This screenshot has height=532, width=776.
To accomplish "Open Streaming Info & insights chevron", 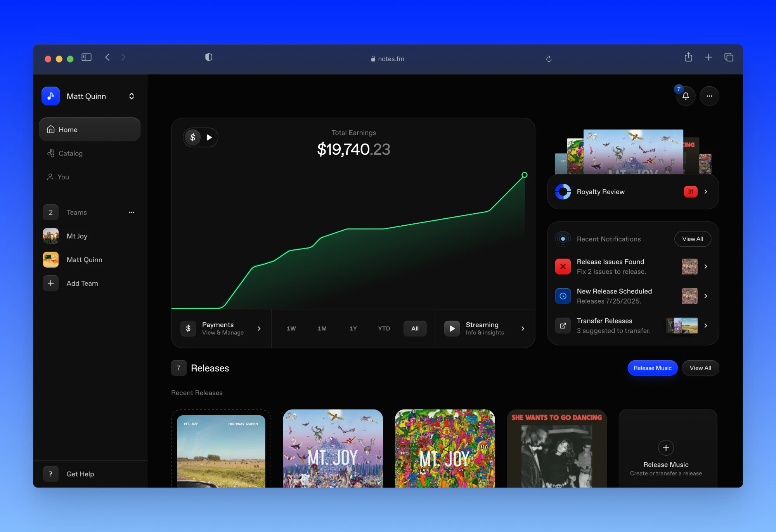I will point(523,328).
